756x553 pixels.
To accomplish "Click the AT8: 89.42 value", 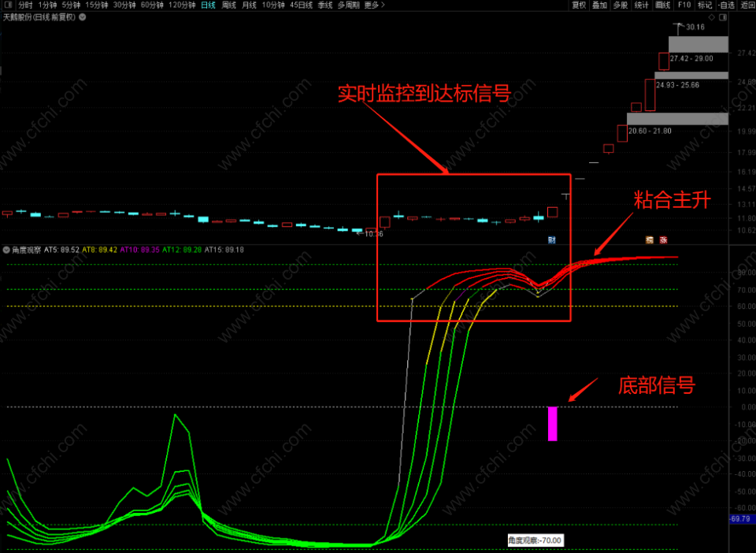I will [100, 250].
